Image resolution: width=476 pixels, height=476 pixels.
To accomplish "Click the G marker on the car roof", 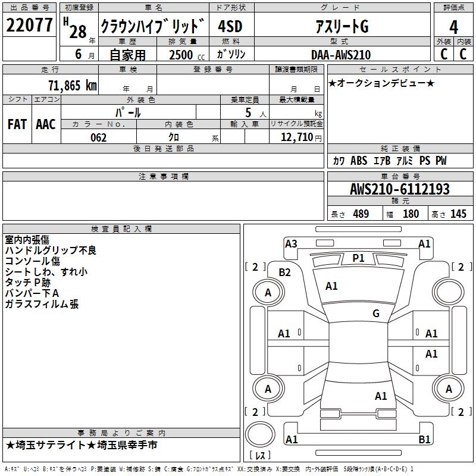I will (x=375, y=314).
